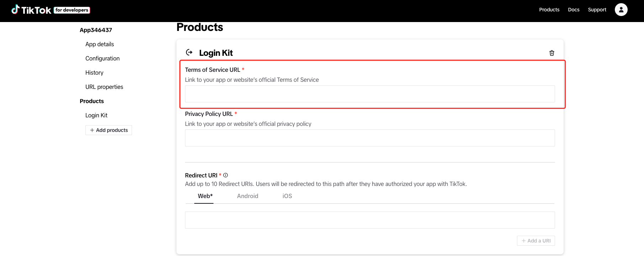The height and width of the screenshot is (256, 644).
Task: Focus the Privacy Policy URL field
Action: coord(370,138)
